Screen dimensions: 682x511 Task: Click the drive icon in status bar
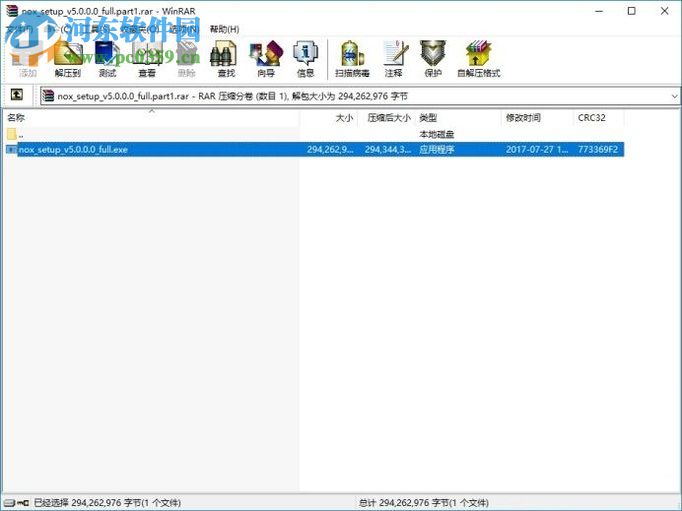tap(9, 503)
